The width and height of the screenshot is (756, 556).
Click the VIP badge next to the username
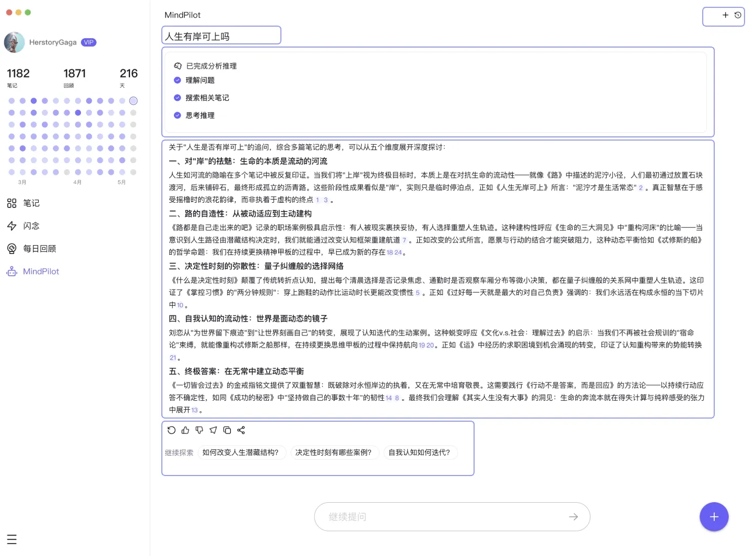tap(89, 42)
